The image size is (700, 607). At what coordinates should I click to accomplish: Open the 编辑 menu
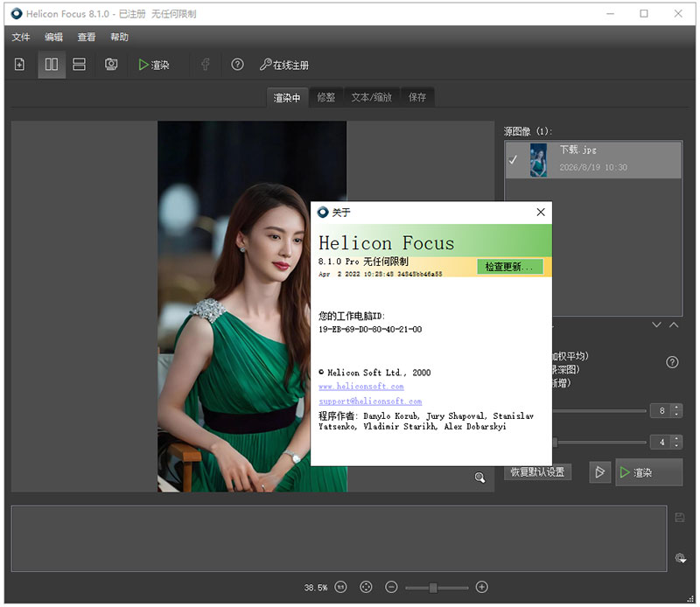point(53,37)
